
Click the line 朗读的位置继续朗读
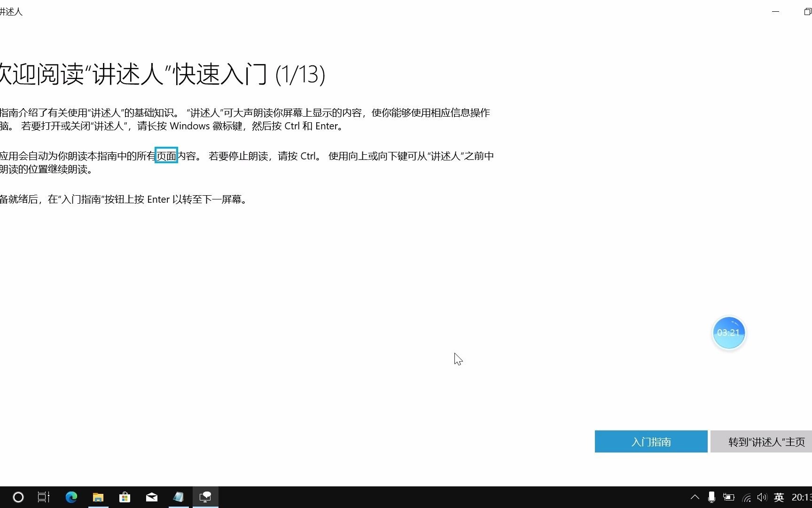(47, 169)
